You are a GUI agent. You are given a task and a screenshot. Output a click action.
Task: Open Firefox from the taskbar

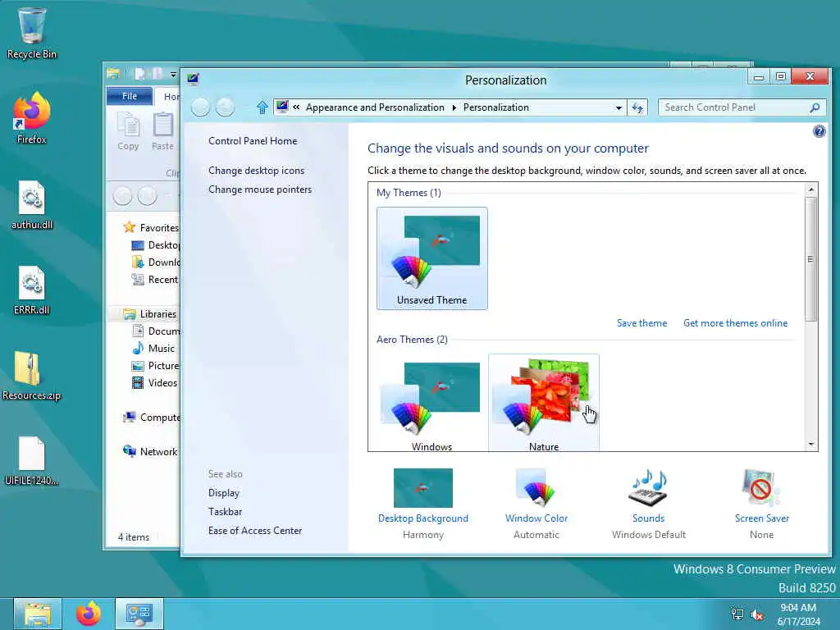click(x=89, y=614)
